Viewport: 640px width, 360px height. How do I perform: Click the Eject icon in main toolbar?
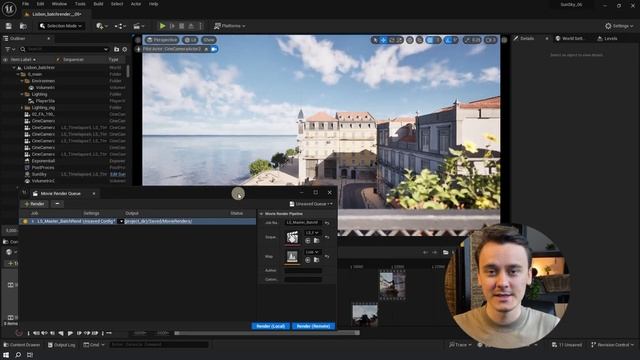pos(191,26)
